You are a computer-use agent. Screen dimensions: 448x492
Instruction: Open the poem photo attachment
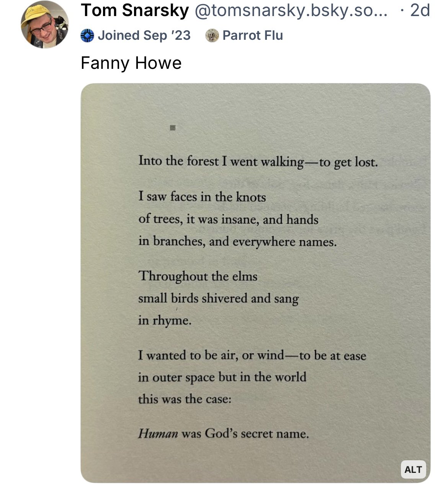click(x=255, y=283)
